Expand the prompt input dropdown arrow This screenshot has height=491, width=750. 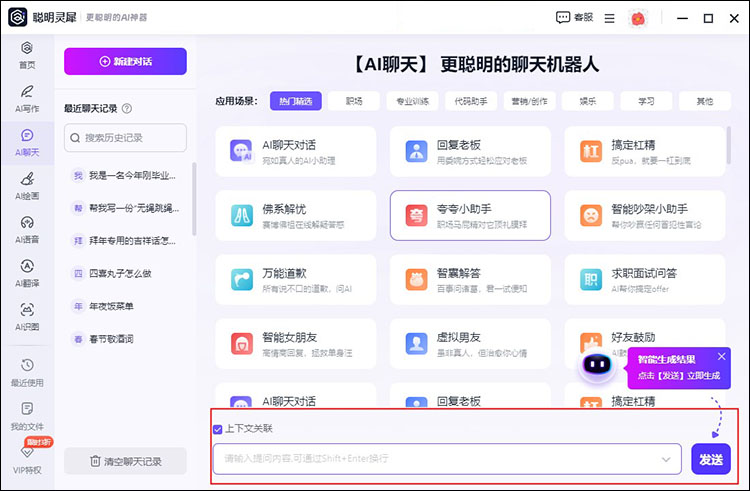pyautogui.click(x=667, y=459)
